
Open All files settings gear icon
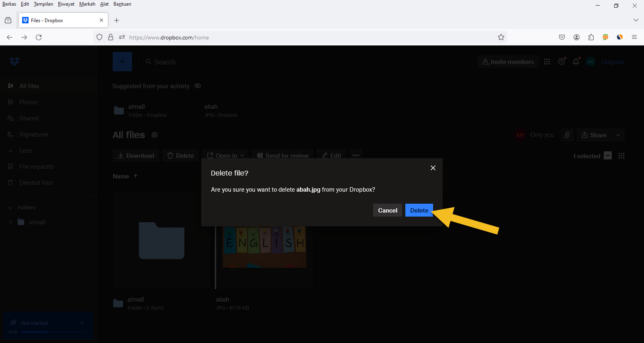point(155,135)
